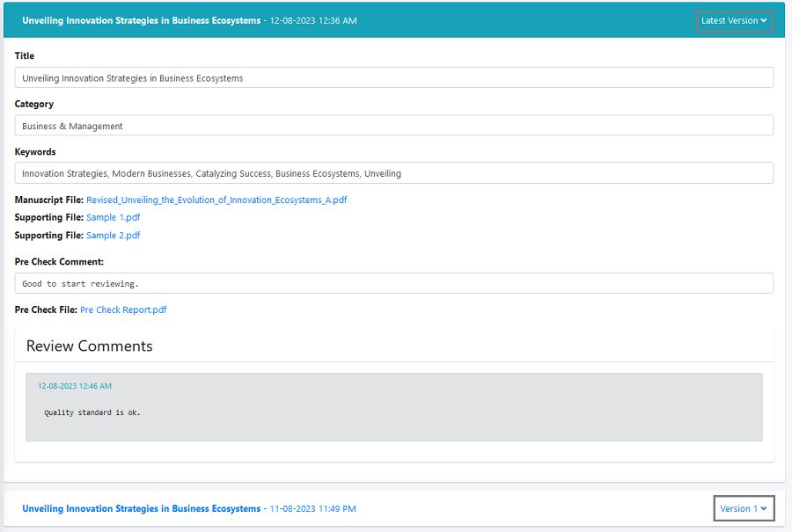The height and width of the screenshot is (532, 792).
Task: Click the 11-08-2023 11:49 PM timestamp
Action: tap(313, 508)
